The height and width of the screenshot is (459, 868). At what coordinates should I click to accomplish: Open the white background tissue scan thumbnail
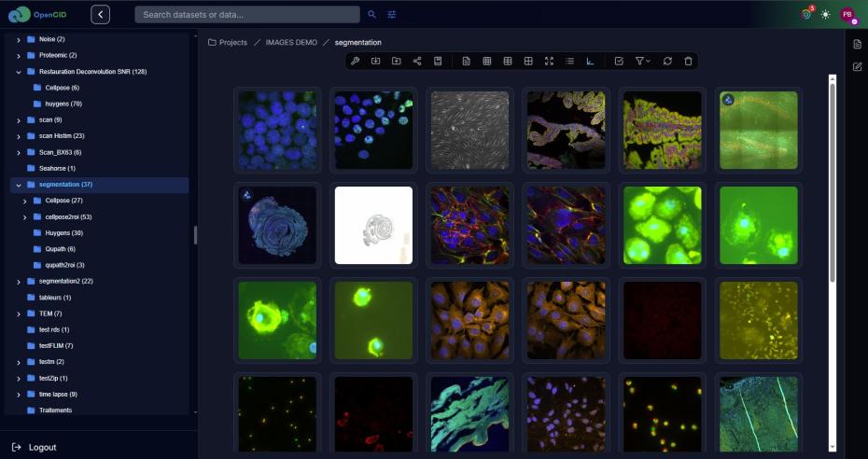pos(373,225)
